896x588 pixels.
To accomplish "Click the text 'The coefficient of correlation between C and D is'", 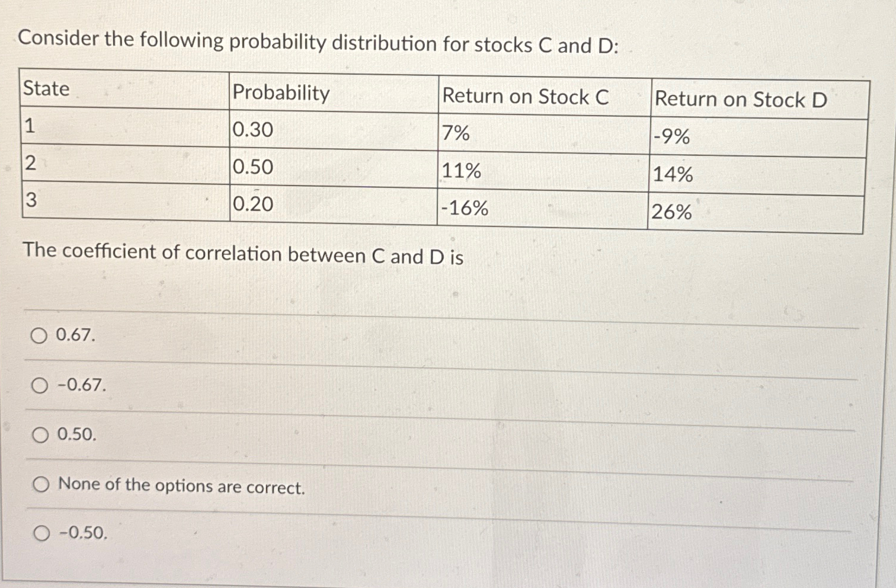I will pos(242,255).
